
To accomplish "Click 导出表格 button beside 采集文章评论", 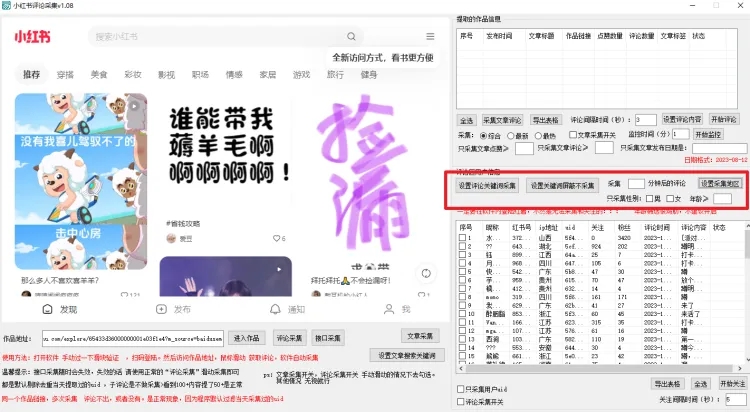I will [546, 120].
